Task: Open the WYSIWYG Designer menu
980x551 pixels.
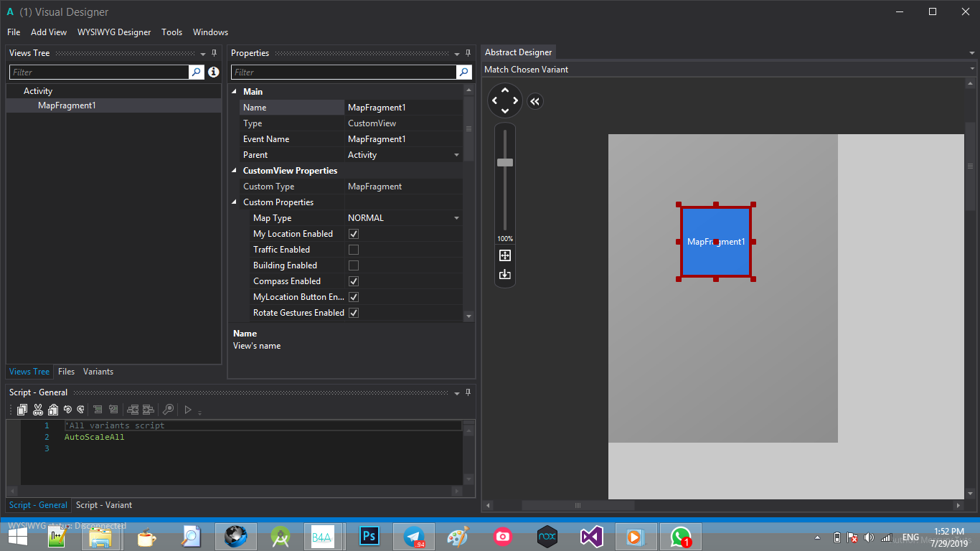Action: [114, 32]
